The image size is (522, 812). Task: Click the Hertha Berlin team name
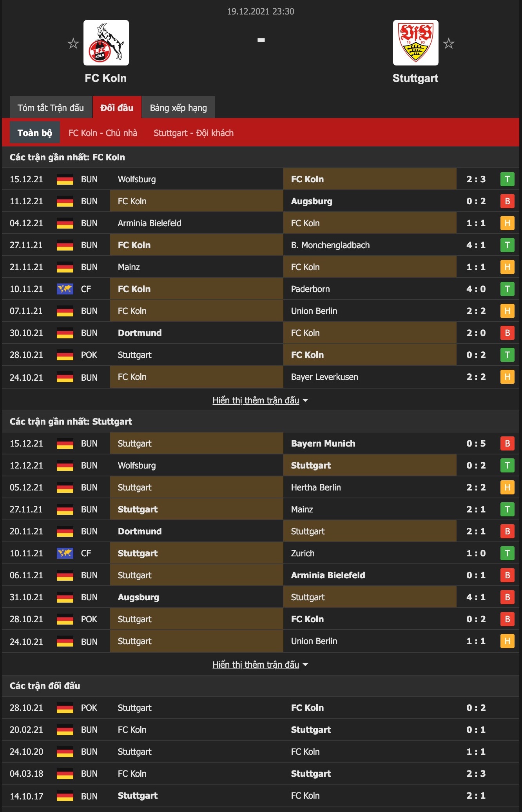316,487
